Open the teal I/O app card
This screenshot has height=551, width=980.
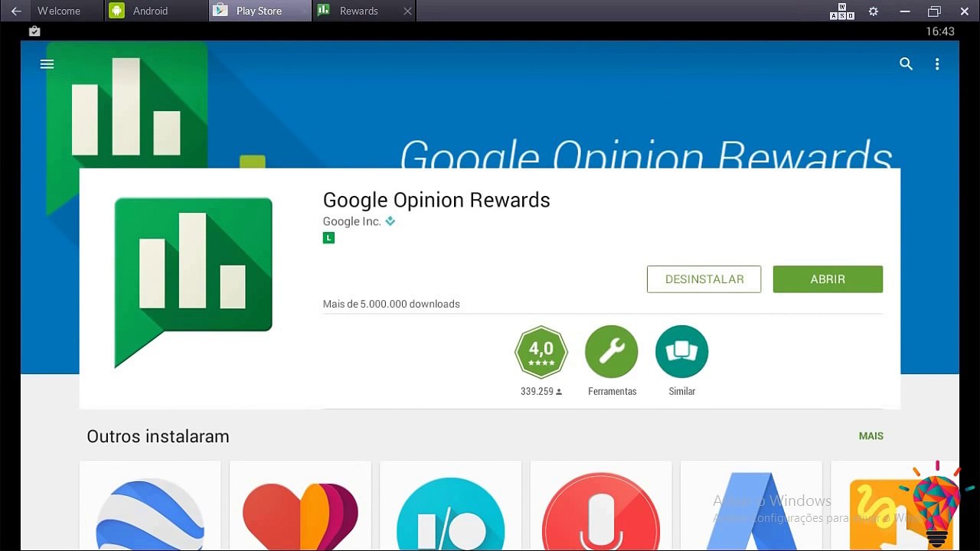450,505
